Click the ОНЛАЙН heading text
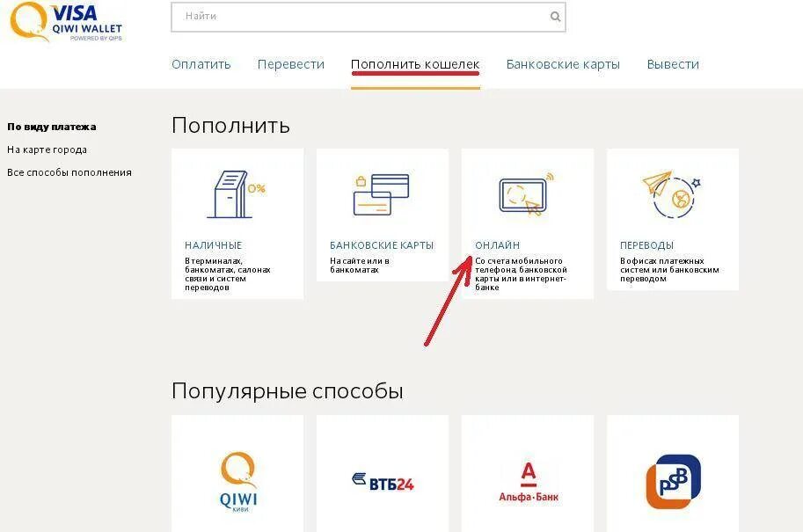The image size is (803, 532). [497, 245]
